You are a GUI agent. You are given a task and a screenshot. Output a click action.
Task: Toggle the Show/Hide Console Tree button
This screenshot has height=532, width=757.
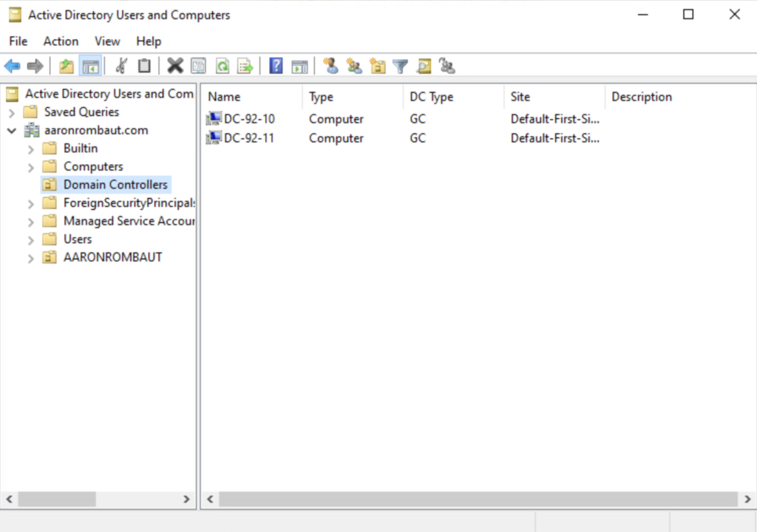point(90,66)
